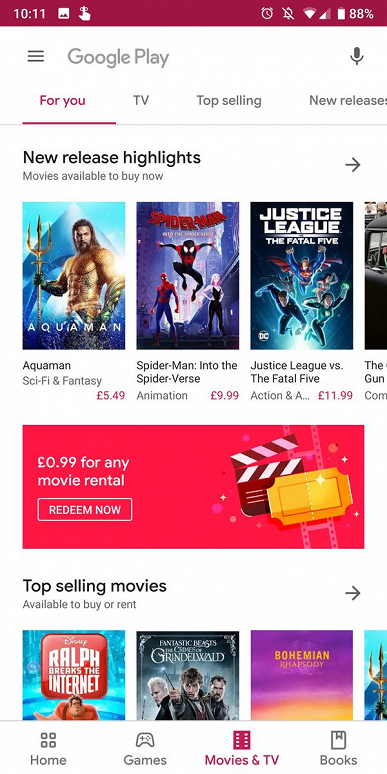Image resolution: width=387 pixels, height=774 pixels.
Task: Open the Books bookmark icon
Action: coord(339,739)
